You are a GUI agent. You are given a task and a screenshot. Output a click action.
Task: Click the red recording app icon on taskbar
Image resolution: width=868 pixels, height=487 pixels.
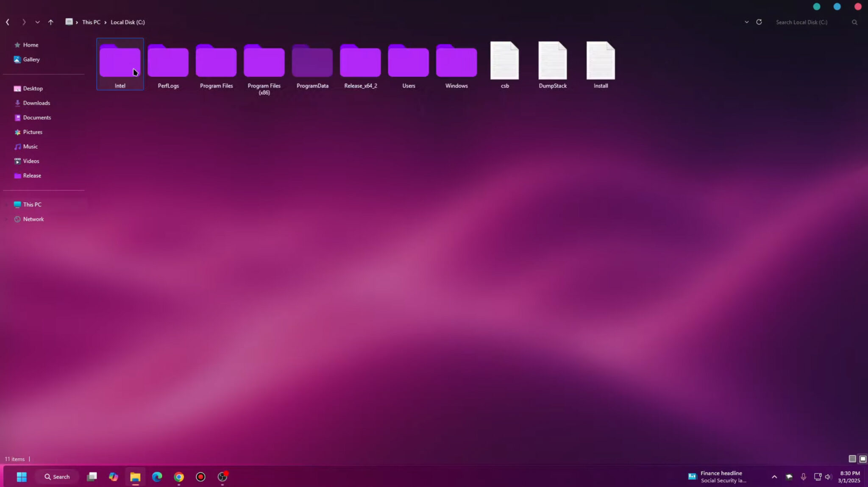pos(200,476)
